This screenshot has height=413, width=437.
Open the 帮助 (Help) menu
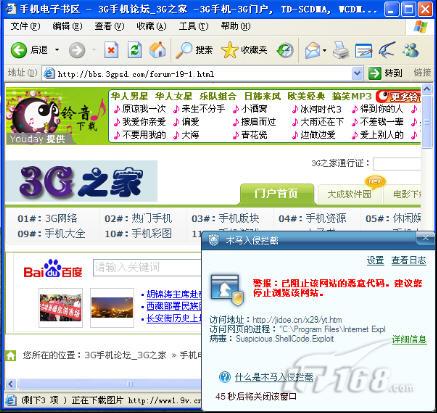coord(235,26)
